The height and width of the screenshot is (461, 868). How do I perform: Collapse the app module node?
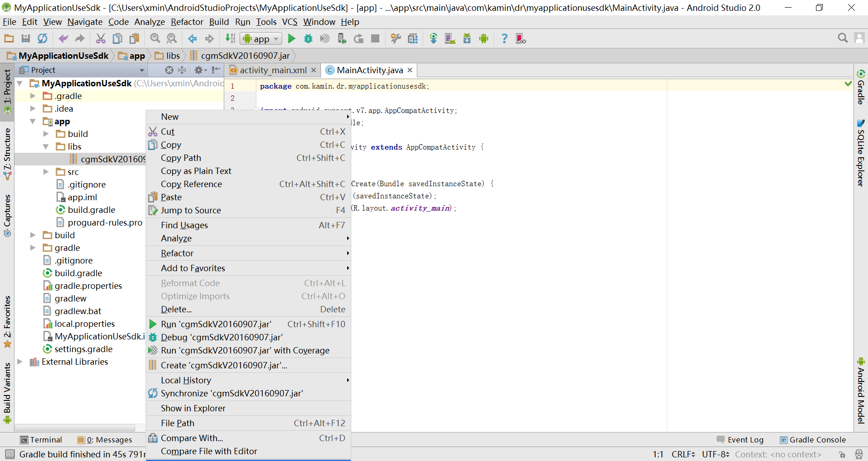pos(33,121)
